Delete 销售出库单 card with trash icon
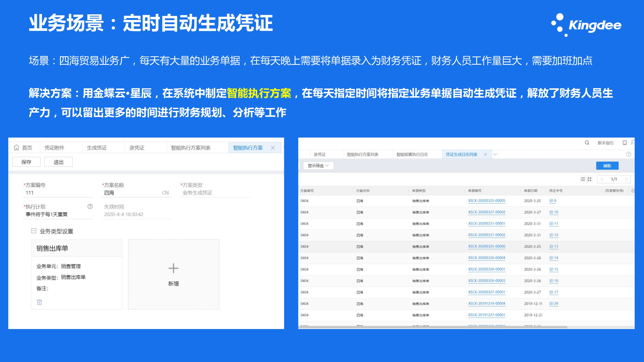 coord(39,302)
